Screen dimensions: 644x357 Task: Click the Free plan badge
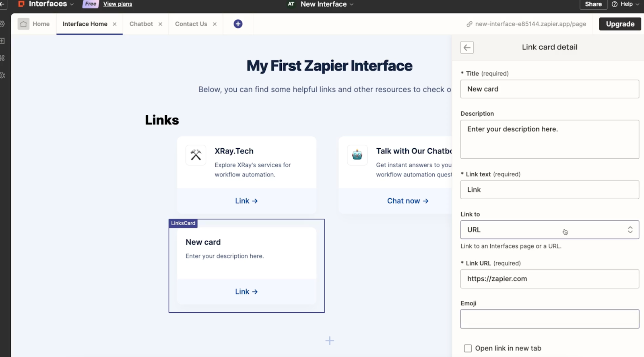pos(91,4)
